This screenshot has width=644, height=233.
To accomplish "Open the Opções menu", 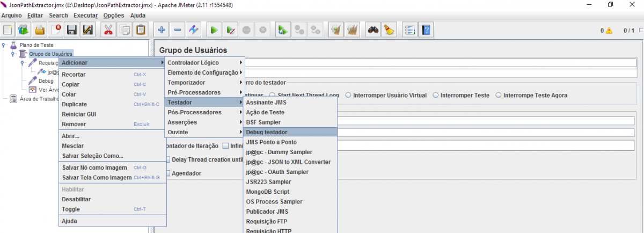I will click(x=113, y=16).
